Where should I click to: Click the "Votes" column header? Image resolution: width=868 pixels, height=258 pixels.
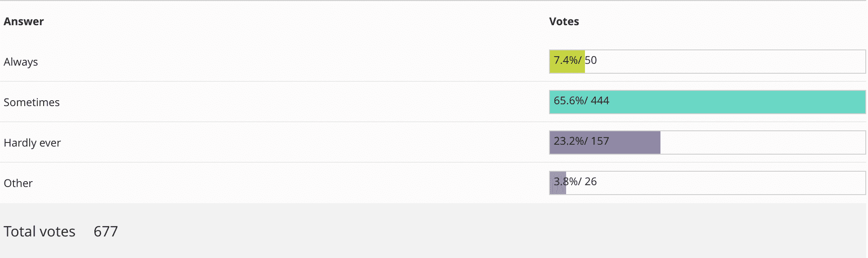pos(564,22)
